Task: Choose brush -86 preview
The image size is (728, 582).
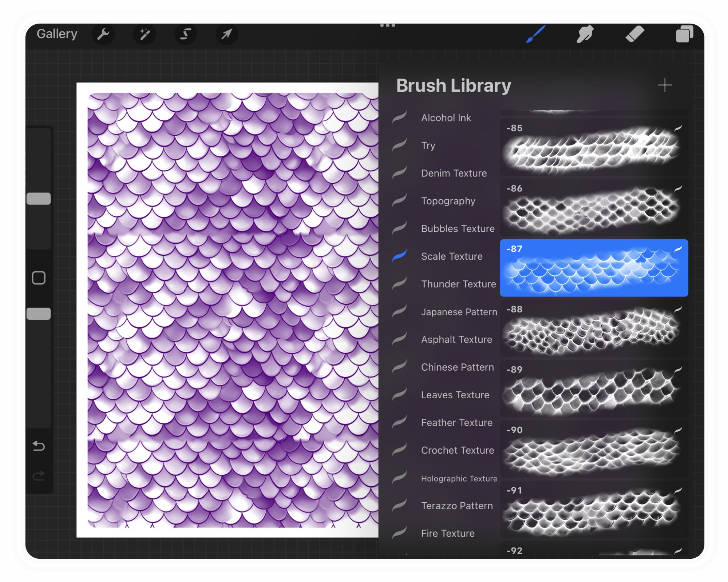Action: pos(594,208)
